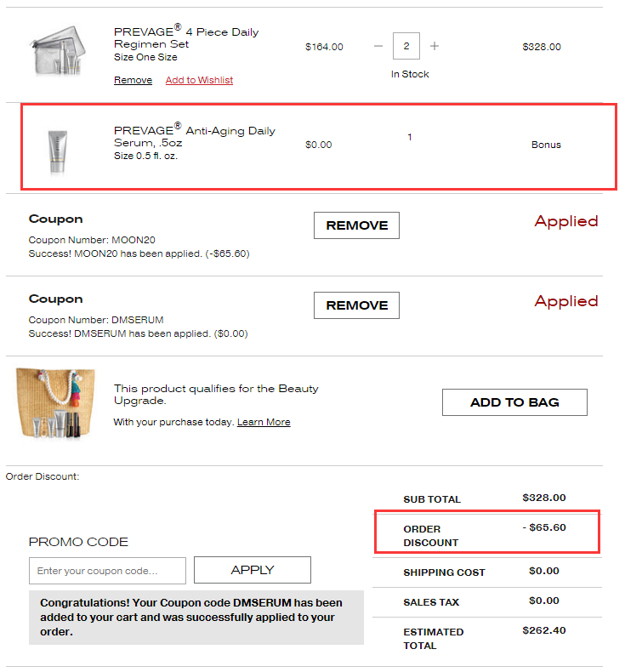
Task: Add the Beauty Upgrade to bag
Action: 514,402
